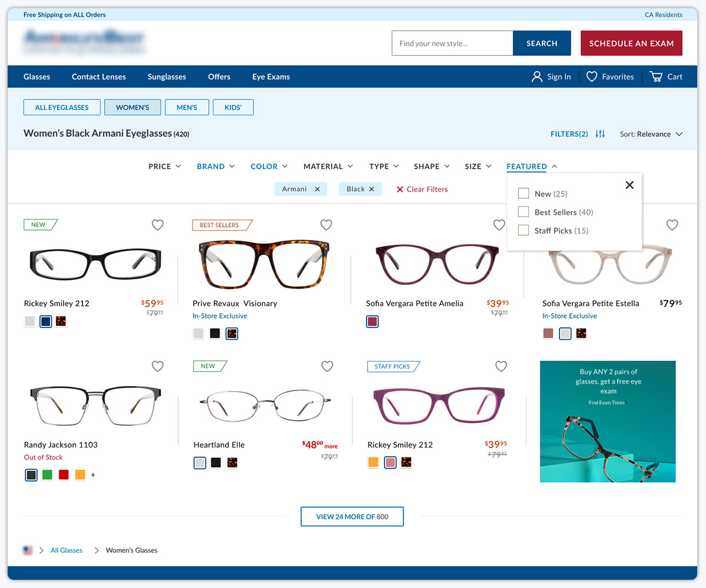Viewport: 706px width, 588px height.
Task: Click the Sign In person icon
Action: coord(536,76)
